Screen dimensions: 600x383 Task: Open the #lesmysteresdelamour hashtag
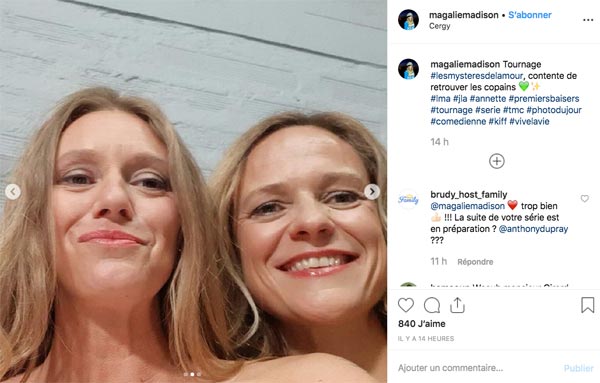[x=476, y=76]
